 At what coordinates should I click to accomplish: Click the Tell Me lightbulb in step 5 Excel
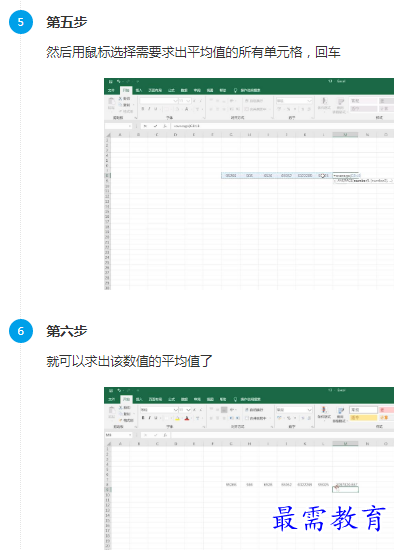(235, 90)
